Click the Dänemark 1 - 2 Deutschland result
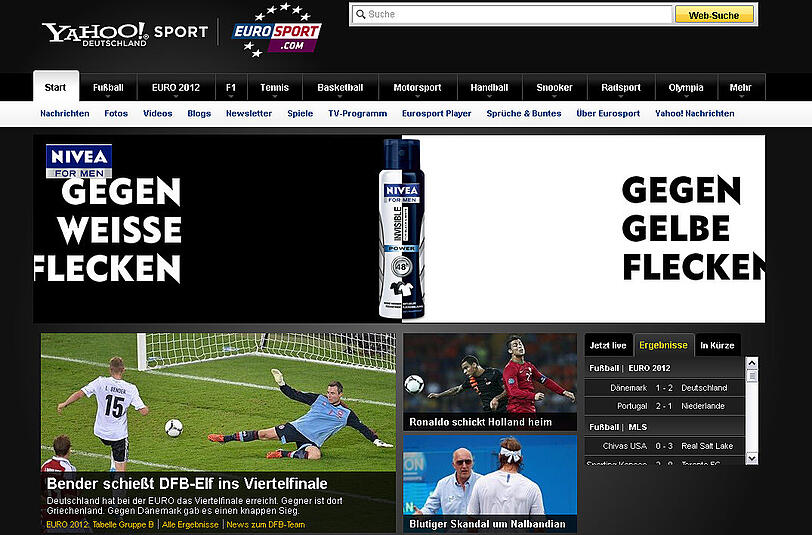Image resolution: width=812 pixels, height=535 pixels. coord(664,388)
